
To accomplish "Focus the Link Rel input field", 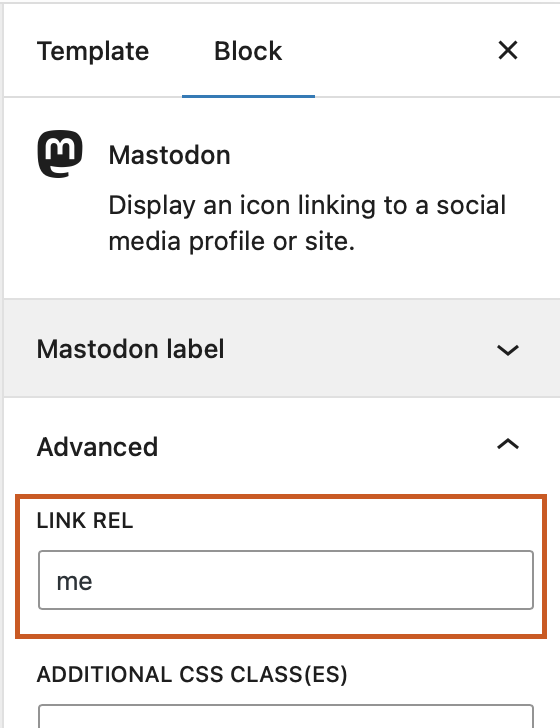I will pyautogui.click(x=286, y=580).
